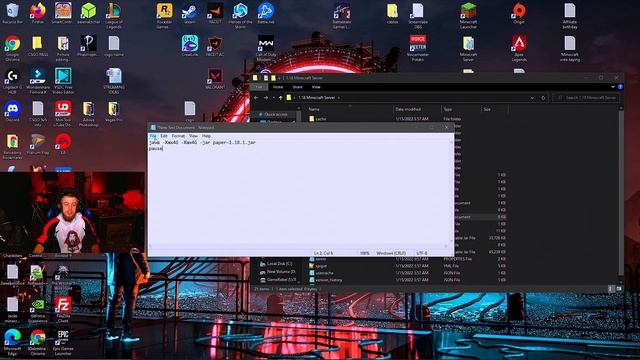Open the Discord desktop shortcut
The image size is (640, 360).
point(12,111)
